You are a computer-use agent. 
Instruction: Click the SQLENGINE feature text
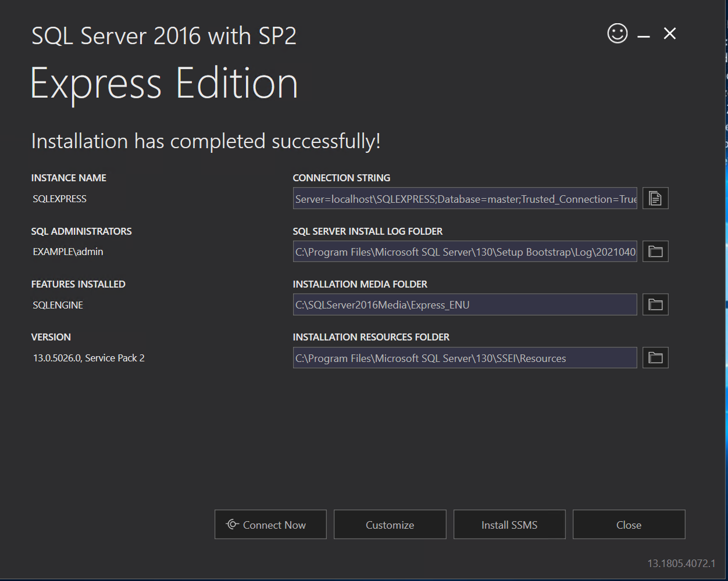(58, 305)
